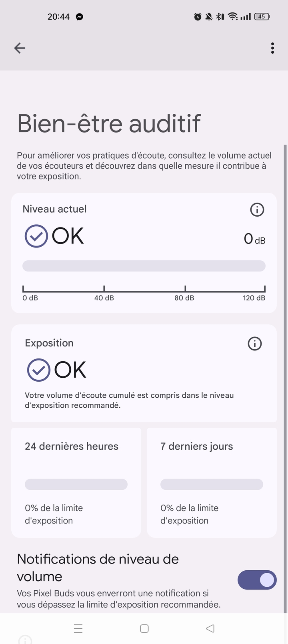Click the current level decibel bar
This screenshot has height=644, width=288.
coord(144,266)
